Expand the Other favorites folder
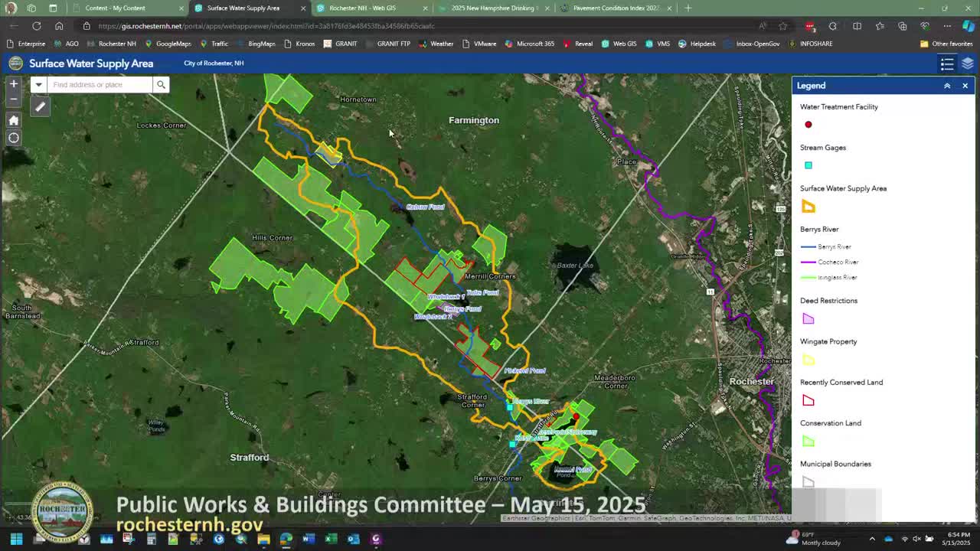Image resolution: width=980 pixels, height=551 pixels. click(x=946, y=44)
